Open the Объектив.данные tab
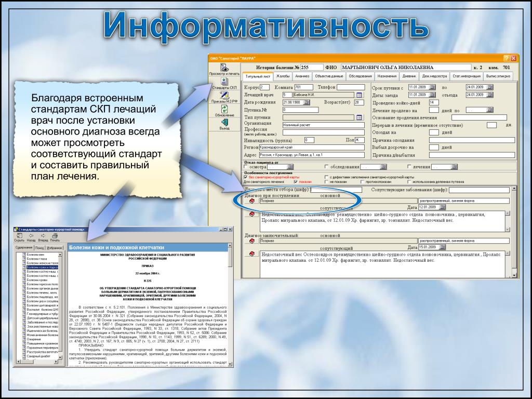The width and height of the screenshot is (532, 399). (329, 76)
